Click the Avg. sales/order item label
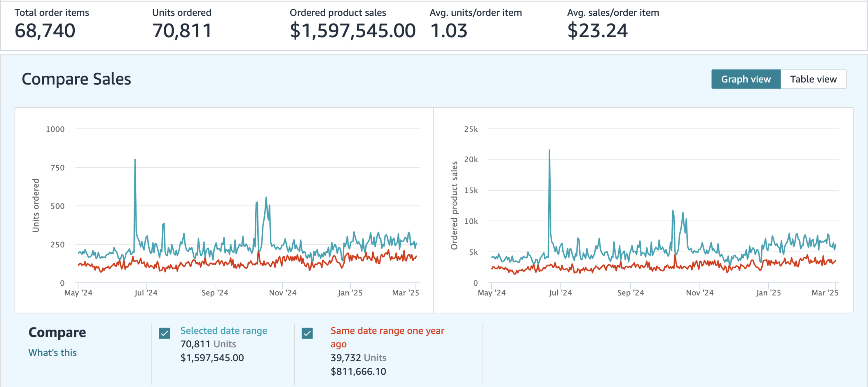This screenshot has width=868, height=387. tap(613, 12)
